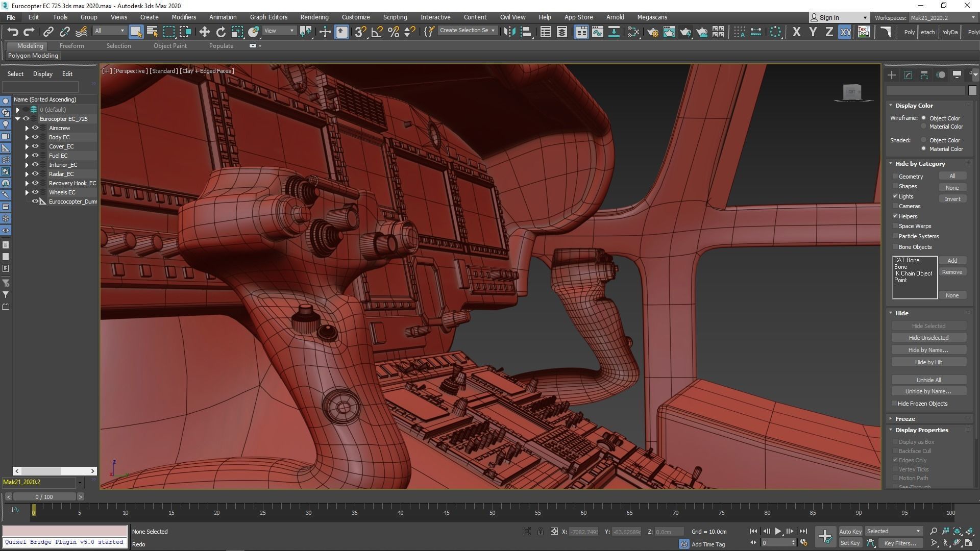This screenshot has height=551, width=980.
Task: Select Object Color for Shaded display
Action: (923, 140)
